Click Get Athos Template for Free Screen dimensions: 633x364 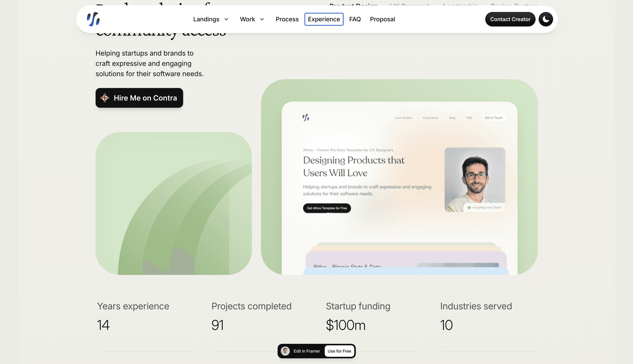coord(327,208)
